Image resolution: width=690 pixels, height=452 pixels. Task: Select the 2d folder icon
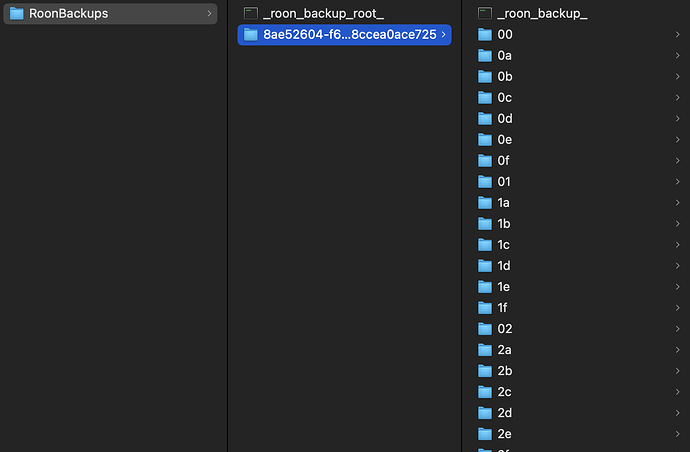pos(485,413)
